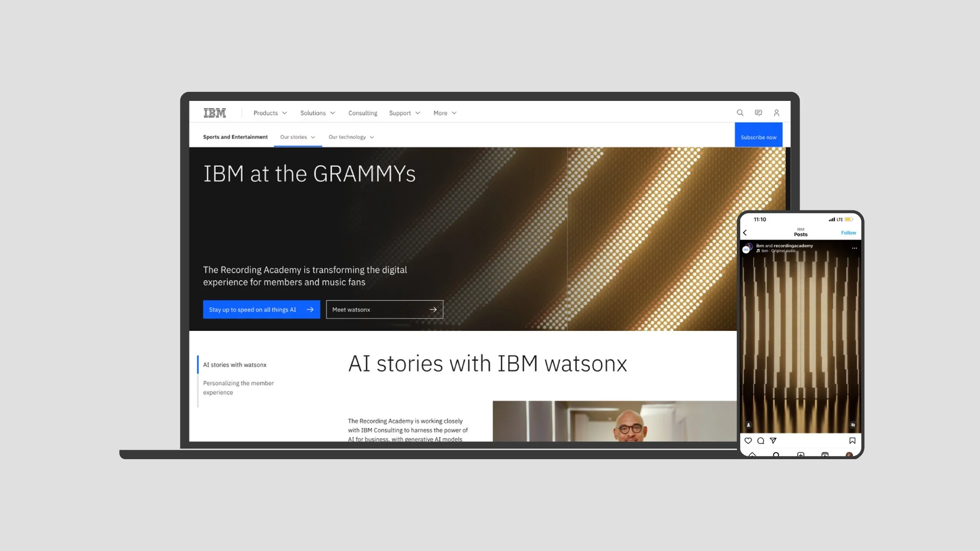Click the Meet watsonx button
This screenshot has height=551, width=980.
coord(384,309)
